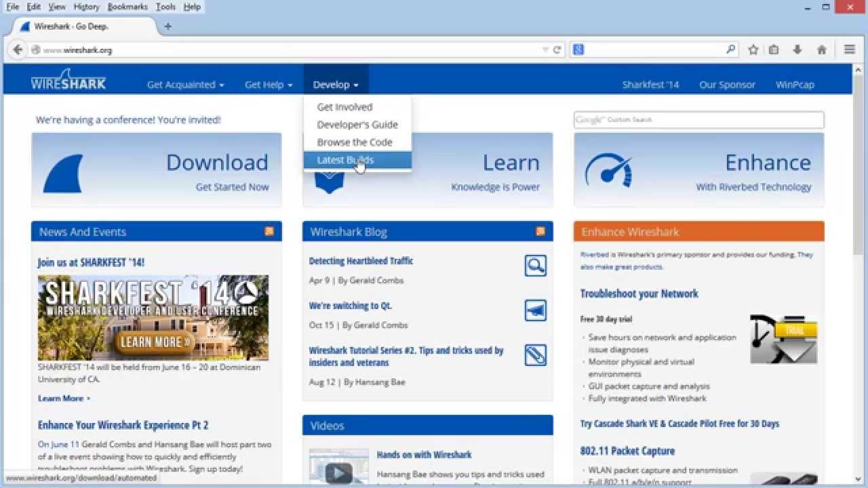Click the Learn Knowledge is Power card
Screen dimensions: 868x488
(x=428, y=169)
